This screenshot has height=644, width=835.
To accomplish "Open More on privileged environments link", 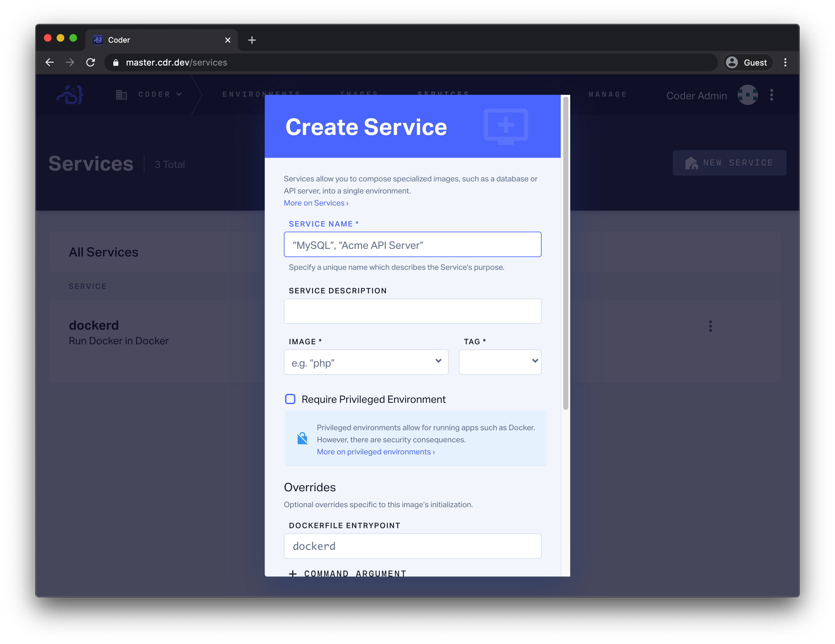I will pos(375,452).
